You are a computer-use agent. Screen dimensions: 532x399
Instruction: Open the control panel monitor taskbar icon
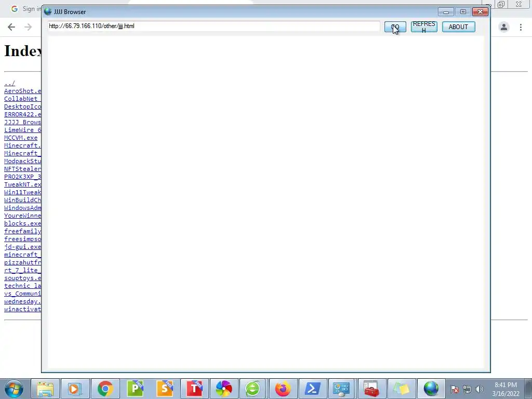click(x=341, y=389)
